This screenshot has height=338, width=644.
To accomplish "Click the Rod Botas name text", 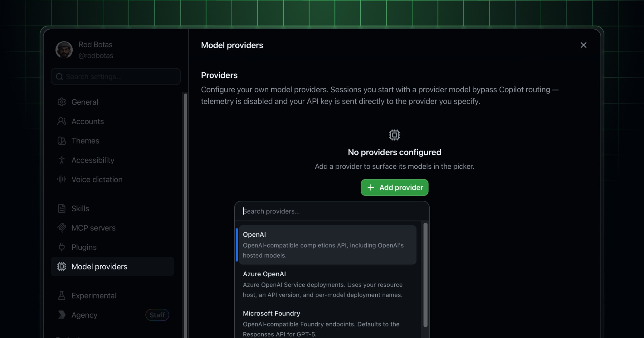I will tap(95, 45).
